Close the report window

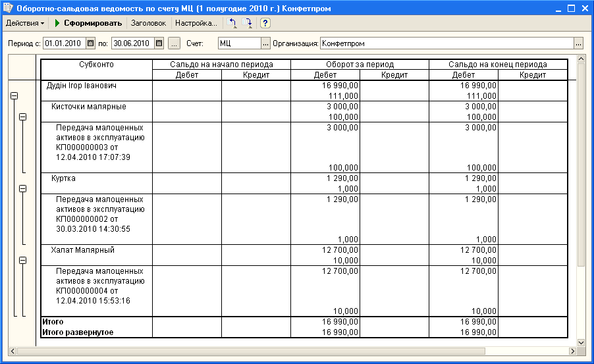click(x=585, y=9)
